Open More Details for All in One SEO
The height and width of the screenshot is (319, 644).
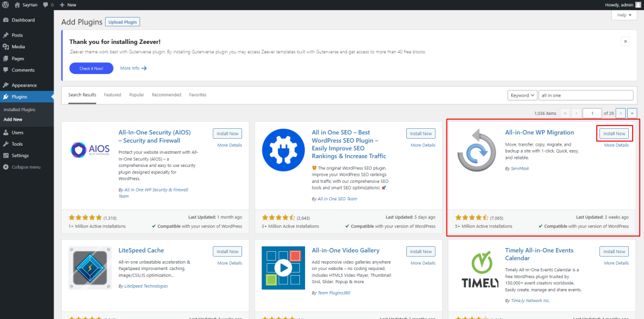pyautogui.click(x=423, y=145)
